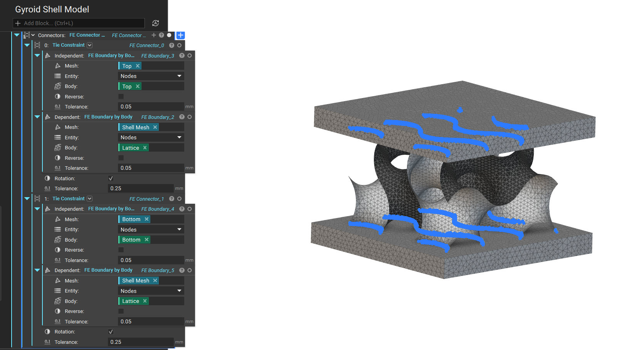Screen dimensions: 644x350
Task: Click the Add Block search field
Action: tap(79, 23)
